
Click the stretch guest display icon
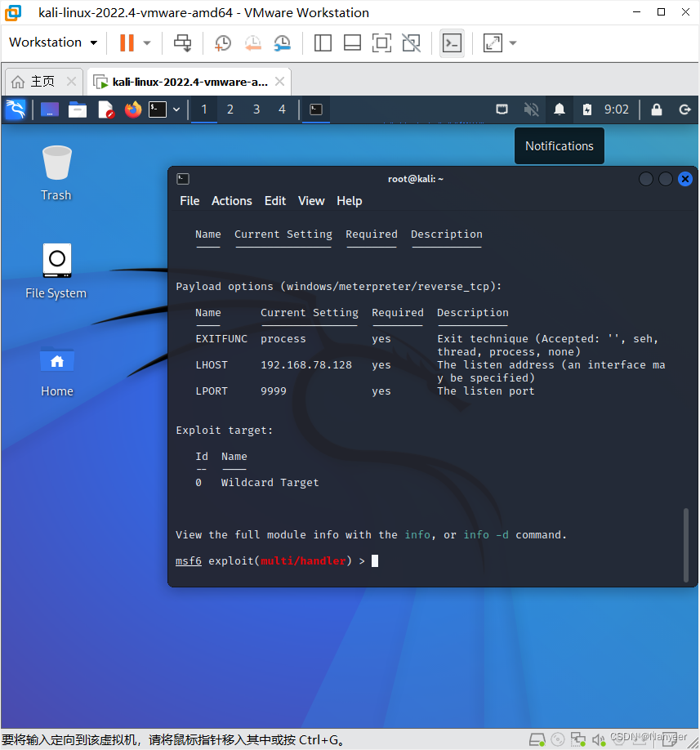493,42
